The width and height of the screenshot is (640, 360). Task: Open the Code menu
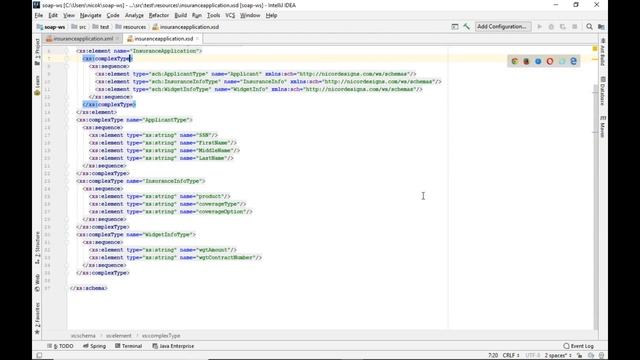(113, 16)
